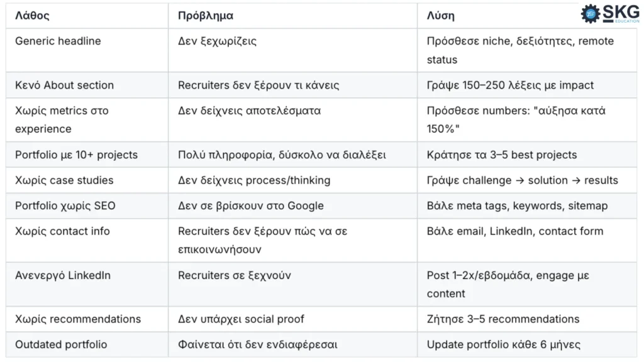Select the Δεν υπάρχει social proof cell
Image resolution: width=644 pixels, height=362 pixels.
click(241, 319)
